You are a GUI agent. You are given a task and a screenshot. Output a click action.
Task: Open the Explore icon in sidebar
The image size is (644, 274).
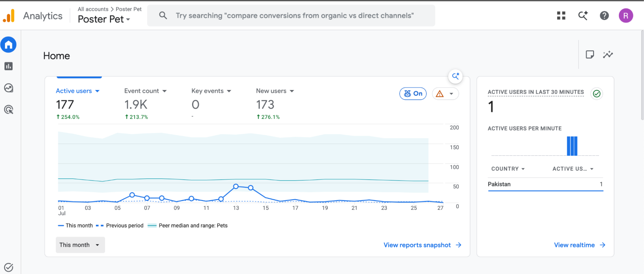8,88
